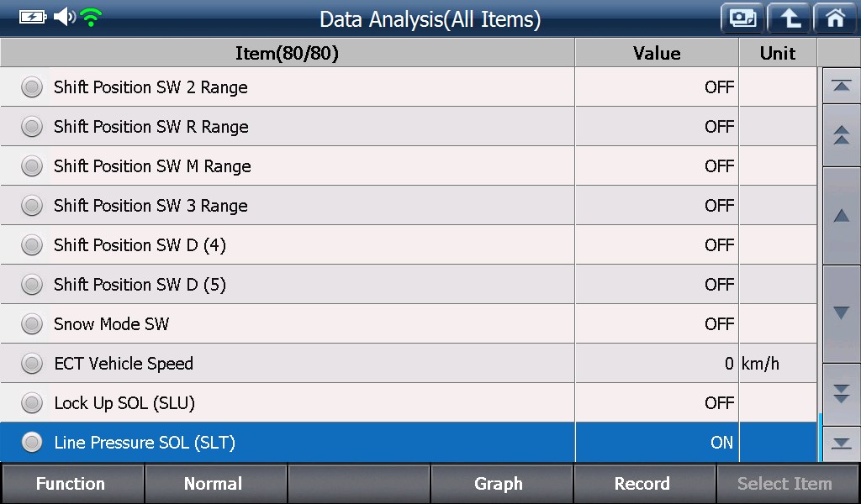Select the Snow Mode SW radio button

pyautogui.click(x=32, y=324)
